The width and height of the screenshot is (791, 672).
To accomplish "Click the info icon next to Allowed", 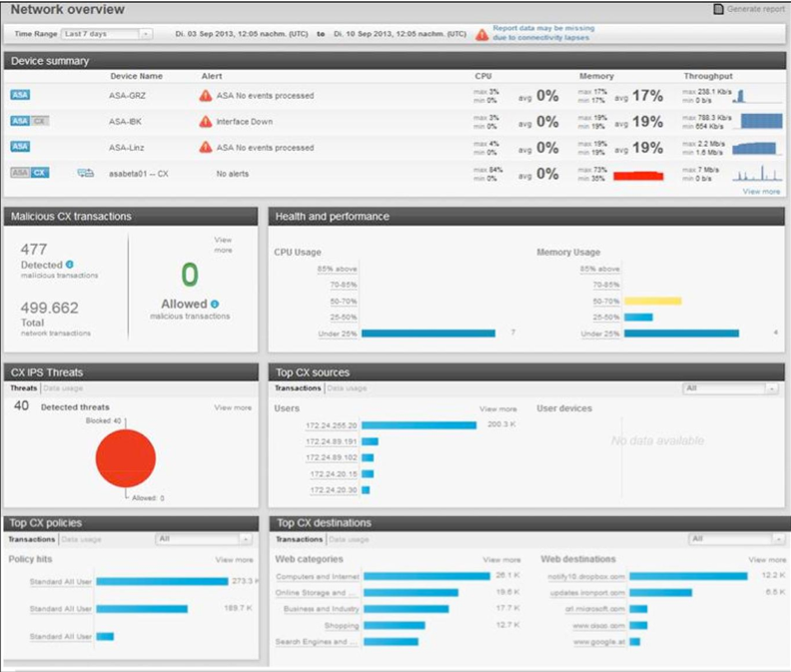I will 215,304.
